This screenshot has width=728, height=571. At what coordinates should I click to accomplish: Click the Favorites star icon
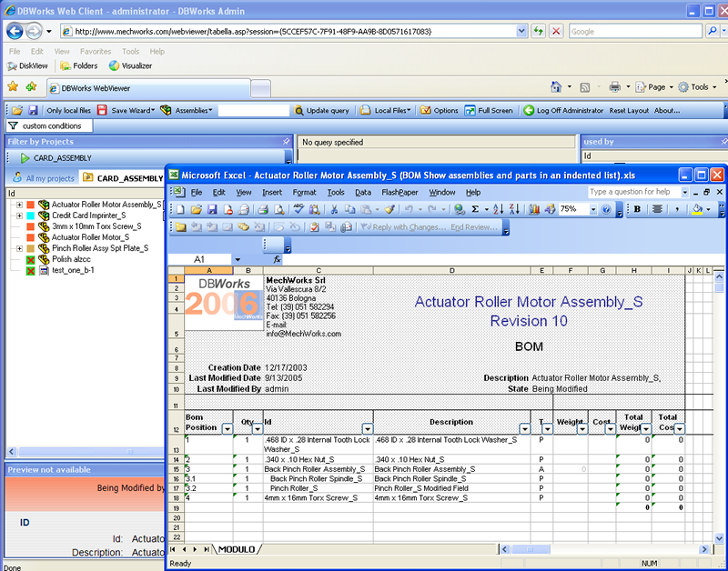point(13,86)
